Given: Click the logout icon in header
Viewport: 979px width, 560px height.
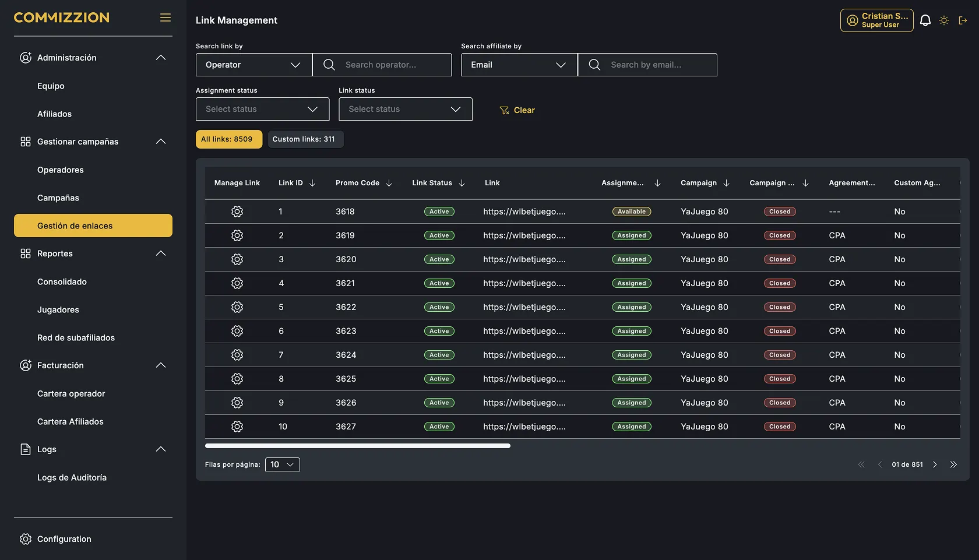Looking at the screenshot, I should click(963, 20).
